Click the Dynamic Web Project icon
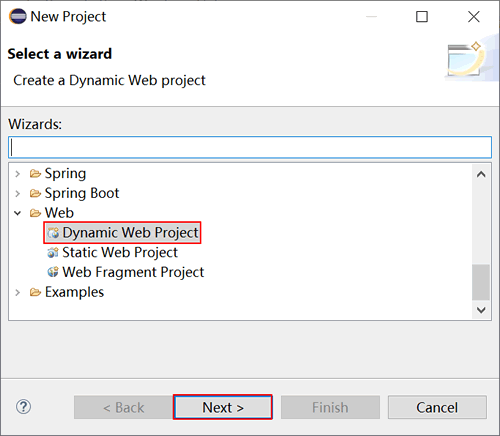This screenshot has height=436, width=500. click(53, 233)
